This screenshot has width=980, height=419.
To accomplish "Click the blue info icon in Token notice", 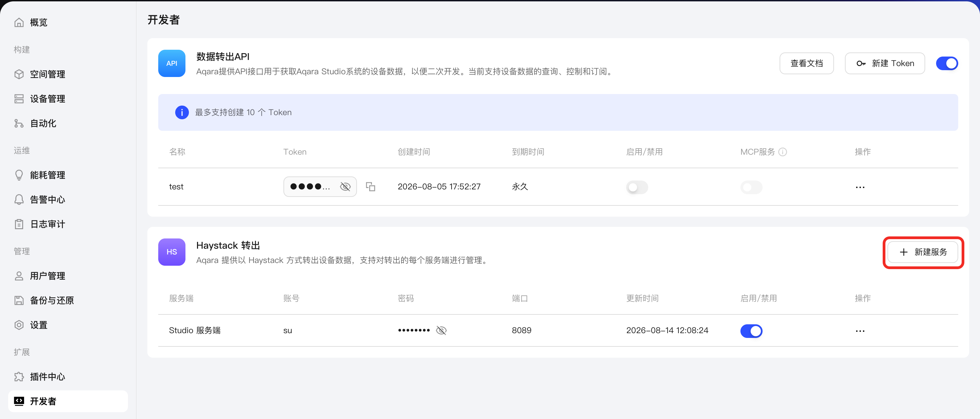I will click(182, 112).
